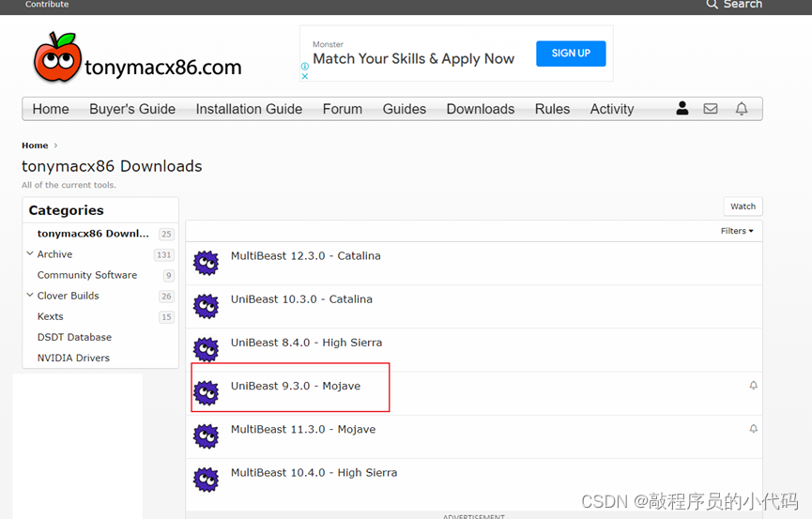Open the Filters dropdown
Viewport: 812px width, 519px height.
737,231
